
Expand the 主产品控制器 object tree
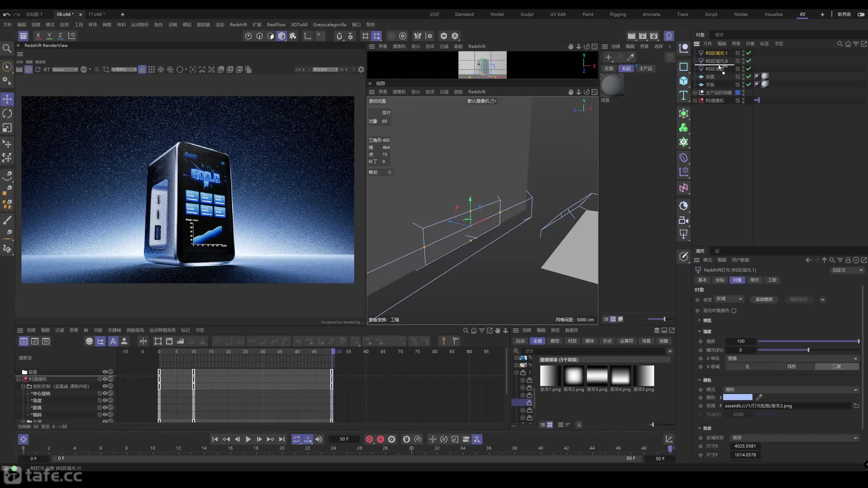coord(695,93)
